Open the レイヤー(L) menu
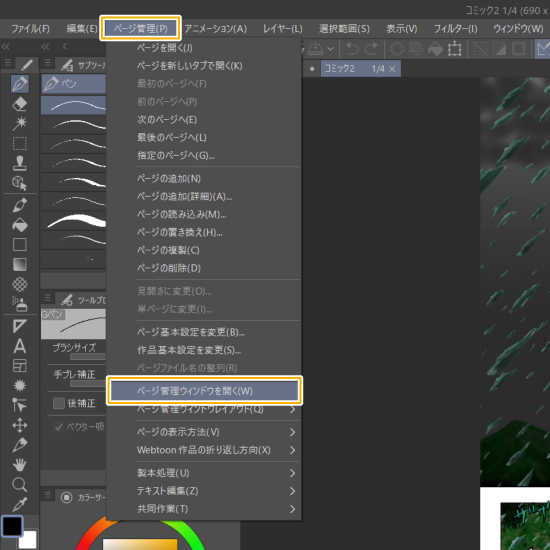This screenshot has width=550, height=550. coord(283,29)
